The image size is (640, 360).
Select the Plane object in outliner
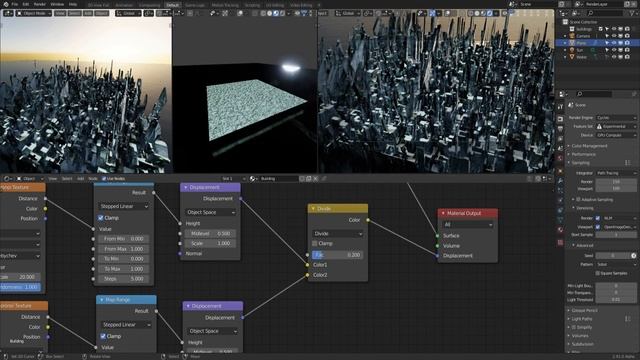pyautogui.click(x=581, y=43)
